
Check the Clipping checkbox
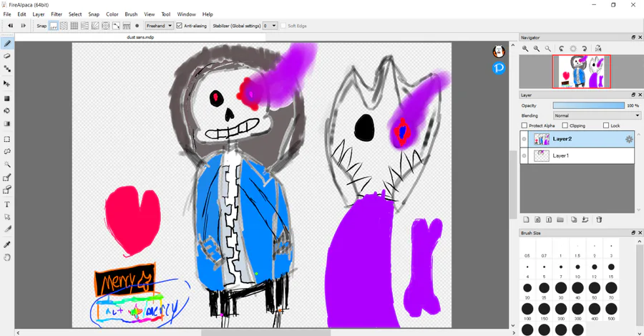pyautogui.click(x=565, y=125)
